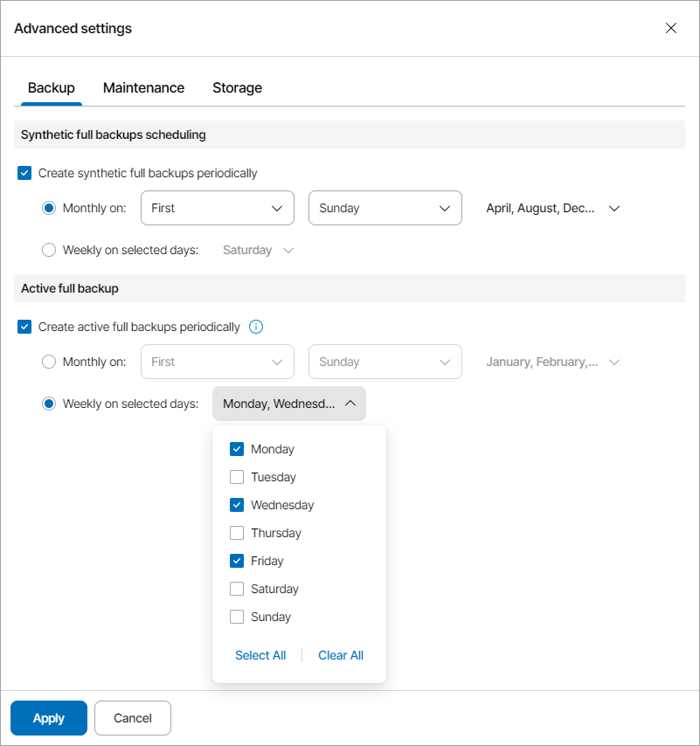Uncheck Create active full backups periodically
This screenshot has width=700, height=746.
[24, 327]
